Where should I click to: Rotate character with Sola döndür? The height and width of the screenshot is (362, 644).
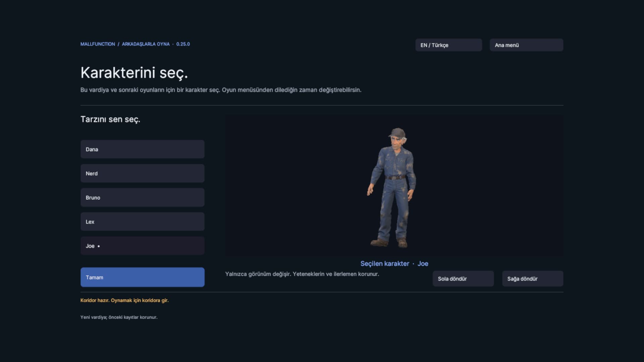click(x=463, y=279)
